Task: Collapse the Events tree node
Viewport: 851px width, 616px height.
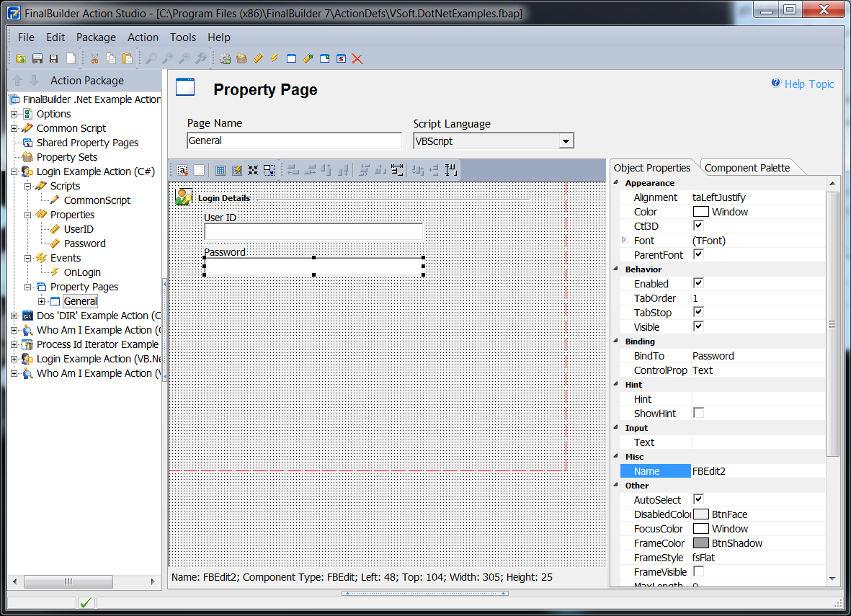Action: point(28,259)
